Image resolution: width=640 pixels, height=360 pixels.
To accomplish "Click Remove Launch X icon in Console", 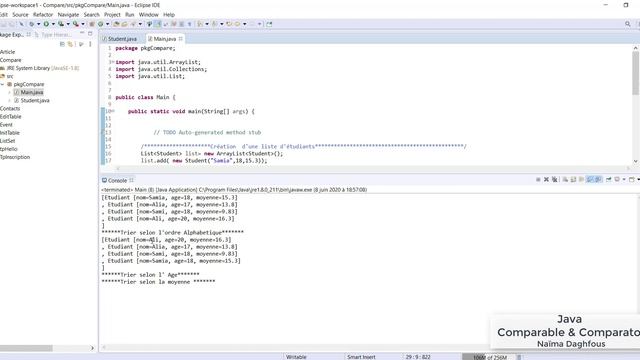I will tap(546, 180).
